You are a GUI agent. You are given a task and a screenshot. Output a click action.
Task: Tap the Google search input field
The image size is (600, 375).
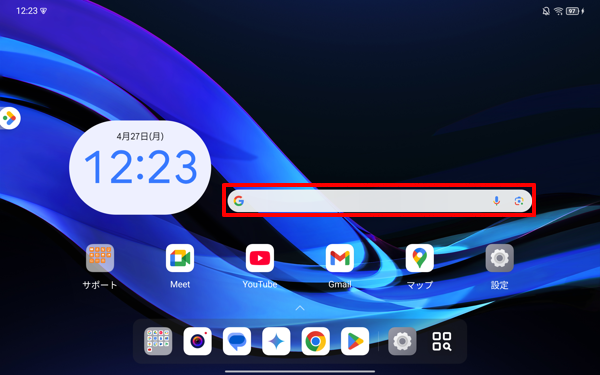tap(379, 201)
